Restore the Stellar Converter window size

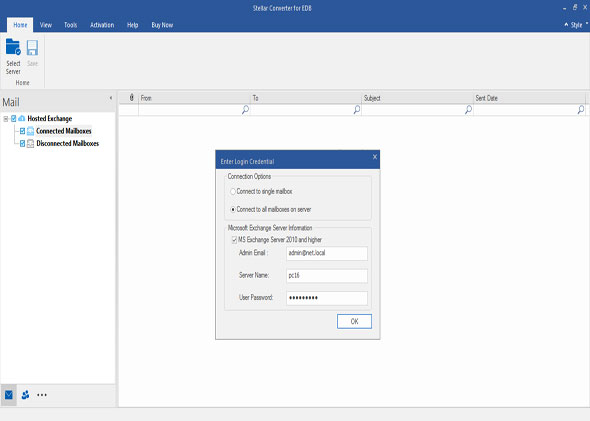(575, 7)
